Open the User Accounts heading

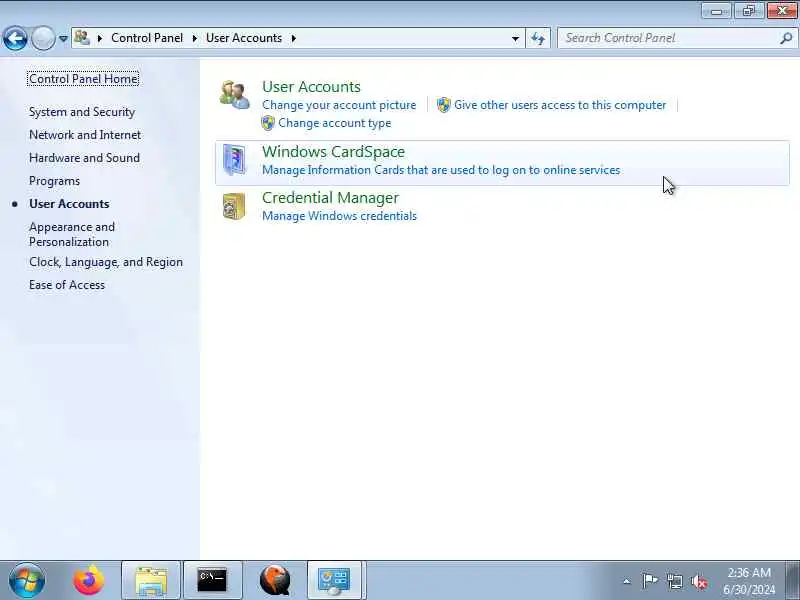(x=311, y=87)
